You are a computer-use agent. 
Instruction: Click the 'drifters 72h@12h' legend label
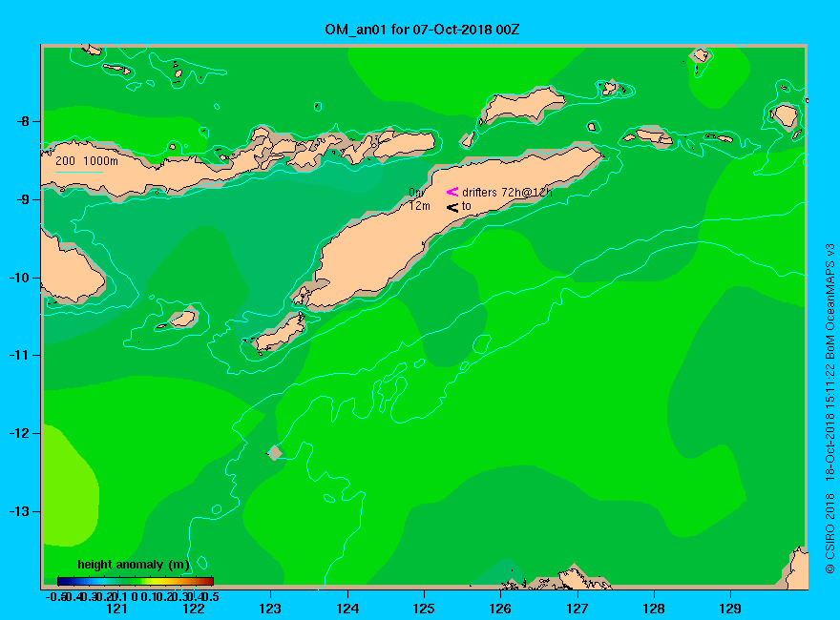(x=507, y=193)
